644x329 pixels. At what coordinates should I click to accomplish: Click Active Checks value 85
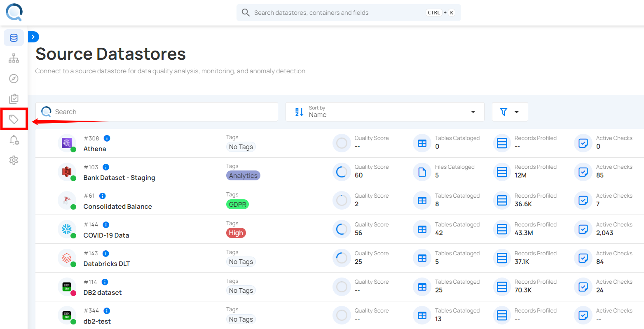point(600,175)
